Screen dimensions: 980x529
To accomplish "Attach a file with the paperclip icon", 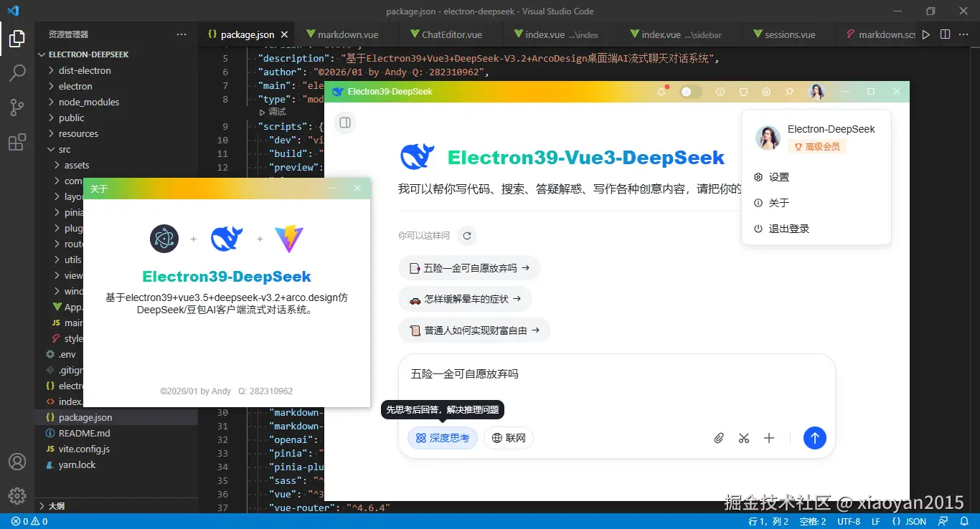I will 719,438.
